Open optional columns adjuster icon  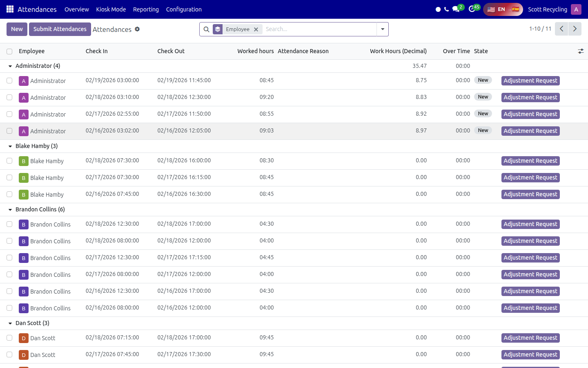[x=581, y=51]
